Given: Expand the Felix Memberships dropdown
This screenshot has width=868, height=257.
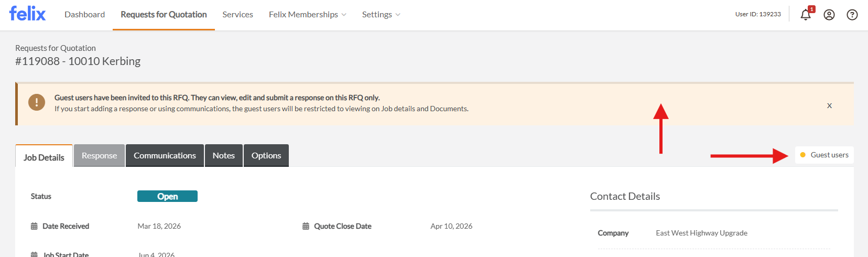Looking at the screenshot, I should [x=307, y=15].
